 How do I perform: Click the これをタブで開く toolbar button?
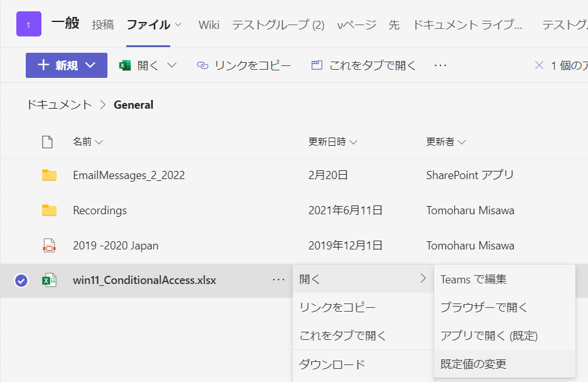click(364, 65)
